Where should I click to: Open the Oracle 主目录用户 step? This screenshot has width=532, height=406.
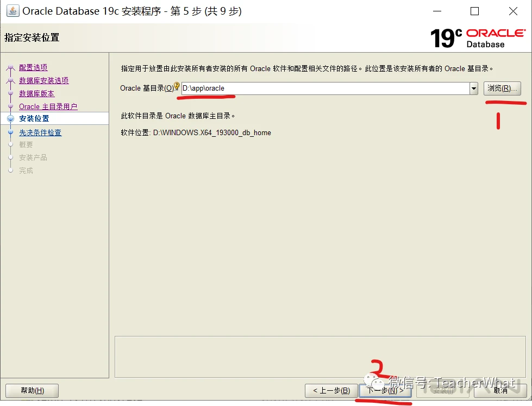[x=48, y=106]
